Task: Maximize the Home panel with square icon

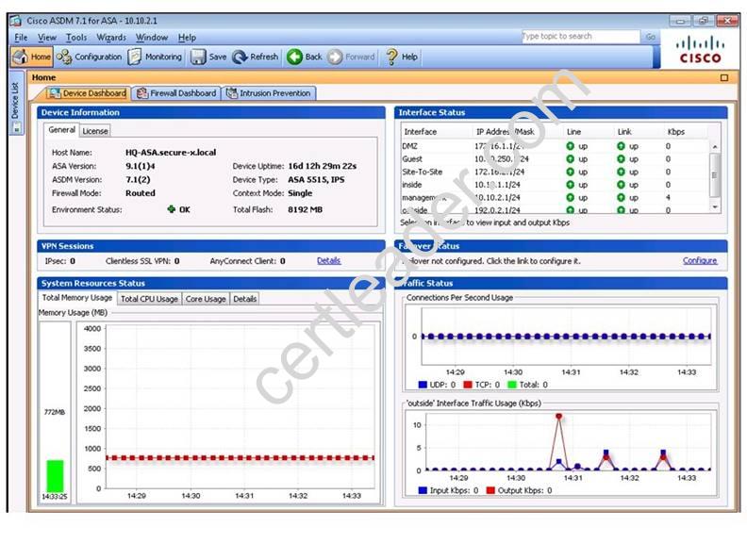Action: tap(724, 77)
